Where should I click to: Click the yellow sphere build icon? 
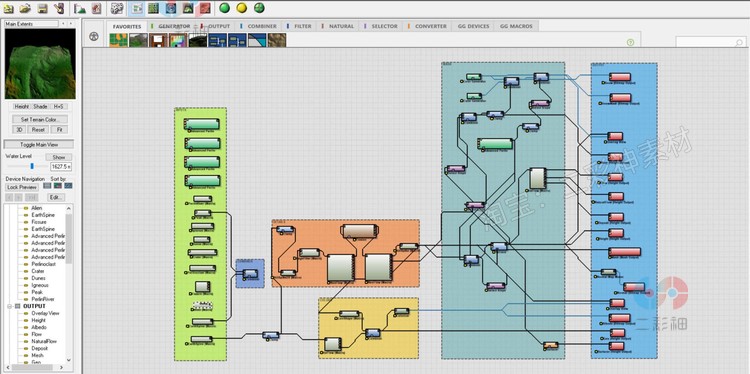(242, 8)
